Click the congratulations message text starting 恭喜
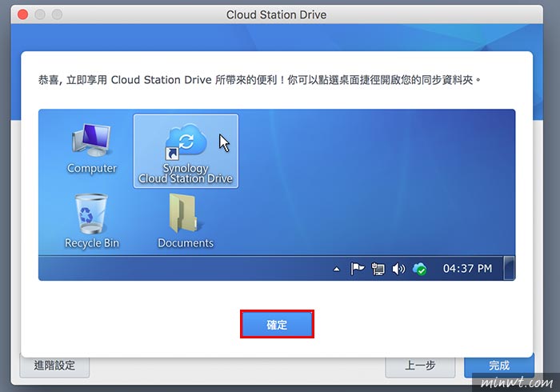This screenshot has width=560, height=392. tap(260, 80)
